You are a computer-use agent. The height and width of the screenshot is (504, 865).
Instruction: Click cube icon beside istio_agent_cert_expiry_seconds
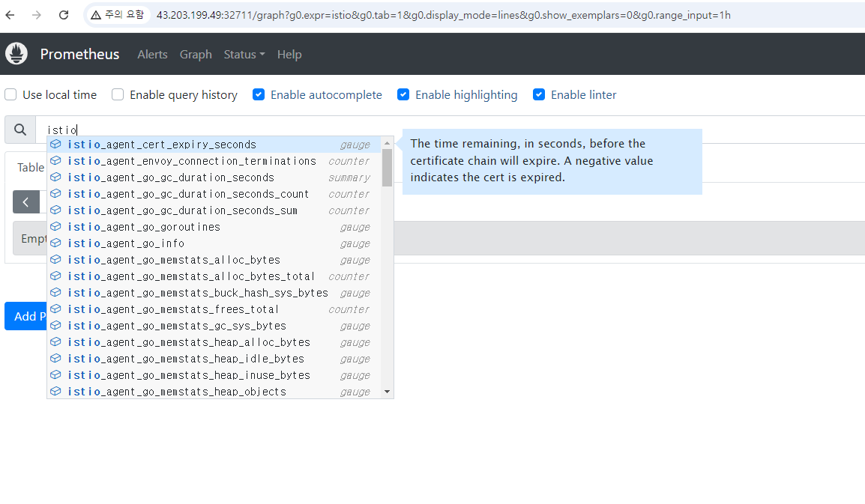[55, 144]
